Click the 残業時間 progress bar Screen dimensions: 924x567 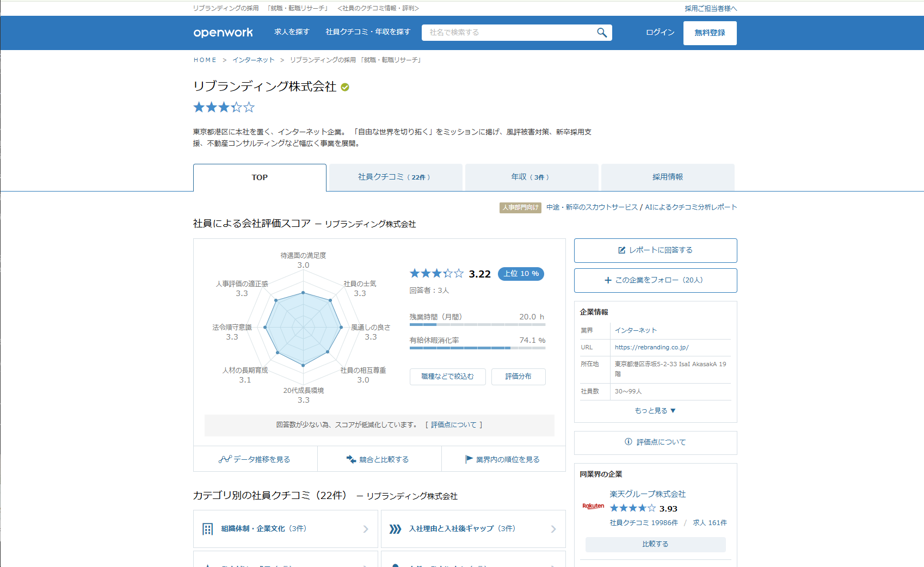[477, 324]
